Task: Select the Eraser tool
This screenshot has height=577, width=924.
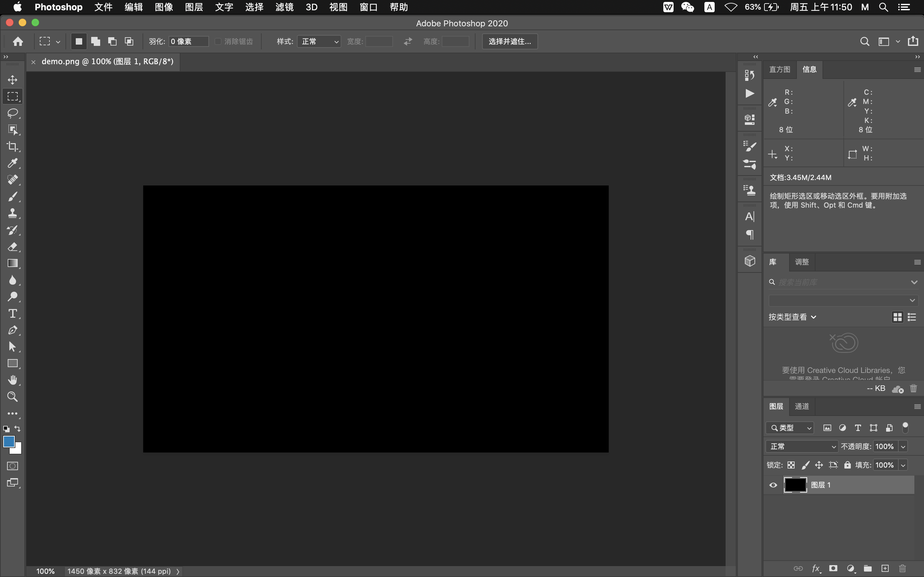Action: click(x=13, y=246)
